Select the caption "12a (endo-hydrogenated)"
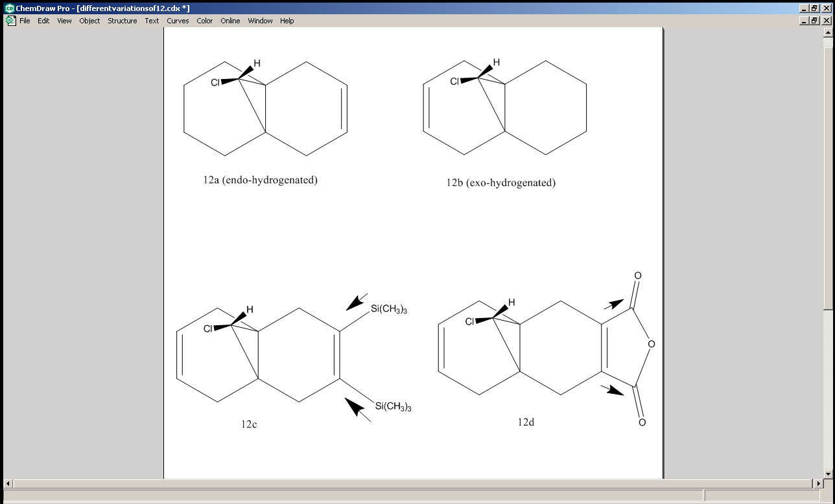The height and width of the screenshot is (504, 835). pos(260,180)
